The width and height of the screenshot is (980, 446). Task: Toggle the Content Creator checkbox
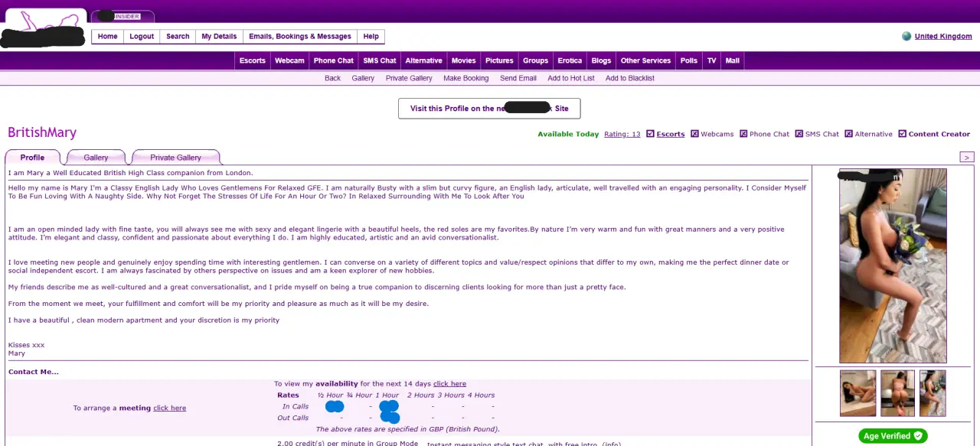point(902,134)
